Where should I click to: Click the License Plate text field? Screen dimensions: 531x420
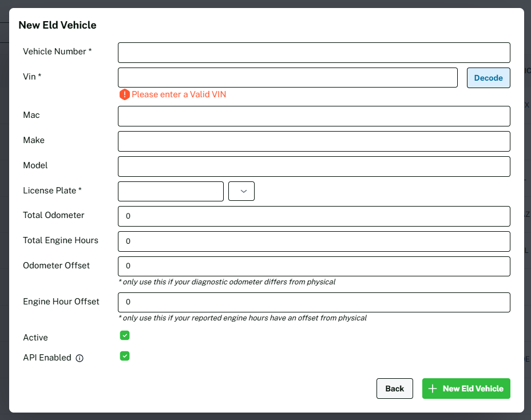click(x=171, y=191)
